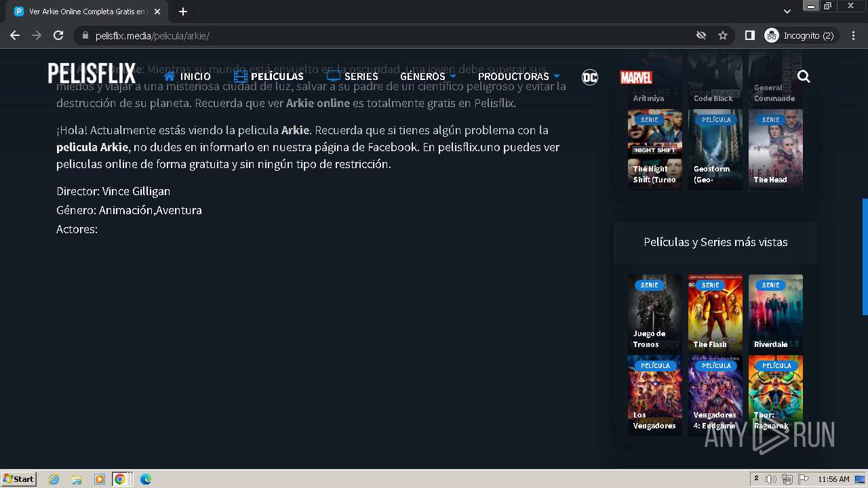Viewport: 868px width, 488px height.
Task: Open Chrome taskbar icon
Action: (x=120, y=479)
